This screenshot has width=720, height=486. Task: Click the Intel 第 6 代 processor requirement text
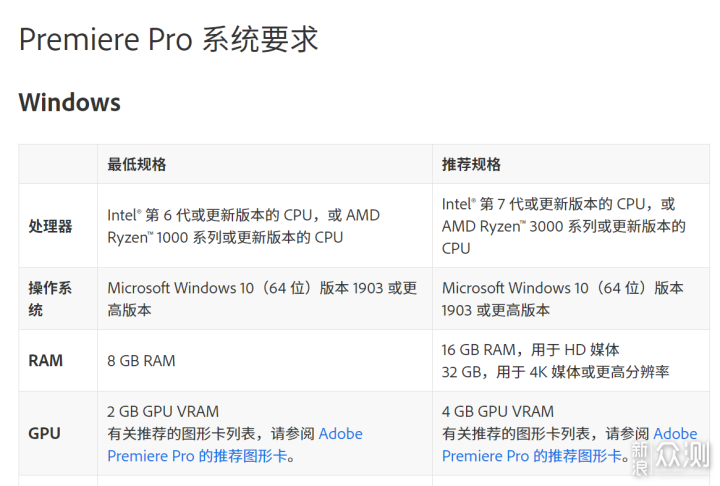click(x=243, y=226)
